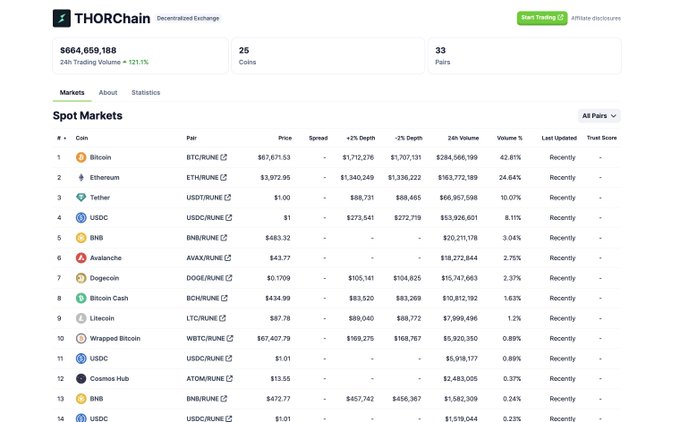This screenshot has width=680, height=422.
Task: Select the 42.81% volume cell
Action: tap(510, 157)
